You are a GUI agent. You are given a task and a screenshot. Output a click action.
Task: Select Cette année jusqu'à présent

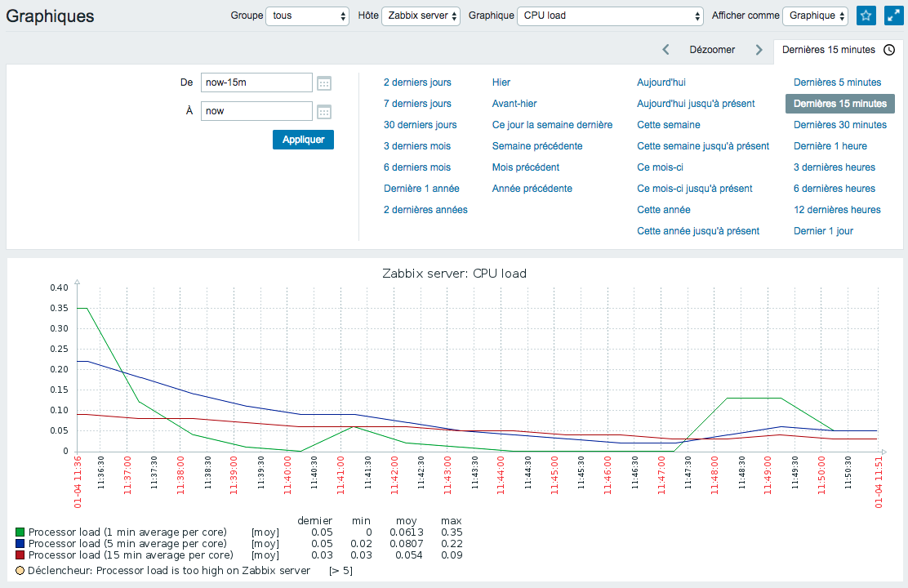[x=698, y=231]
